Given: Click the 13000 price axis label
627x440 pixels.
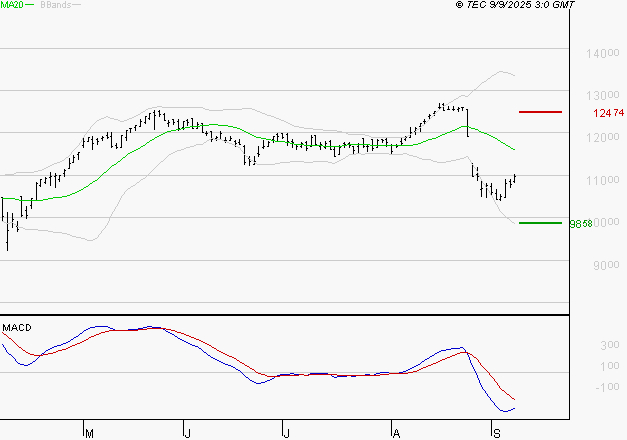Looking at the screenshot, I should (603, 96).
